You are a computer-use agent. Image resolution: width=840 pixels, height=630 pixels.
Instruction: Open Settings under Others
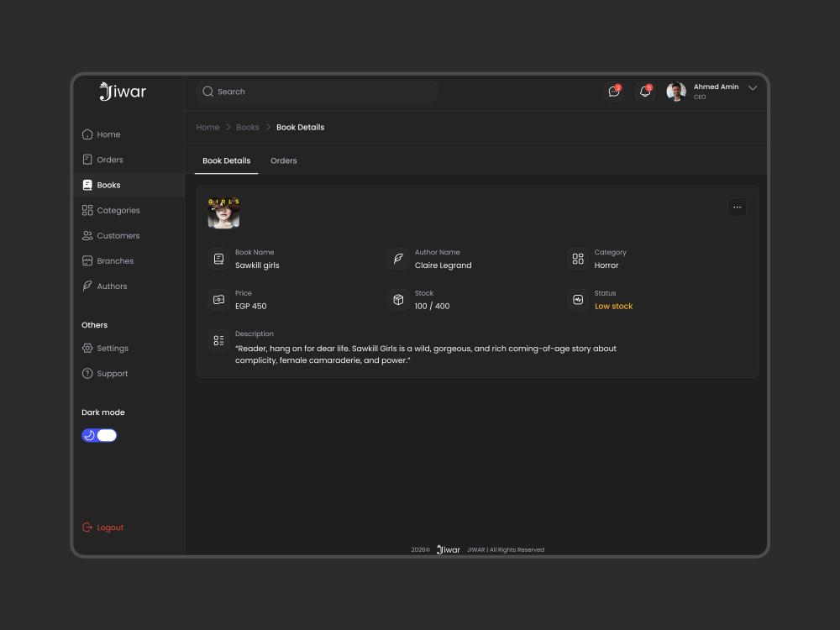(x=129, y=349)
